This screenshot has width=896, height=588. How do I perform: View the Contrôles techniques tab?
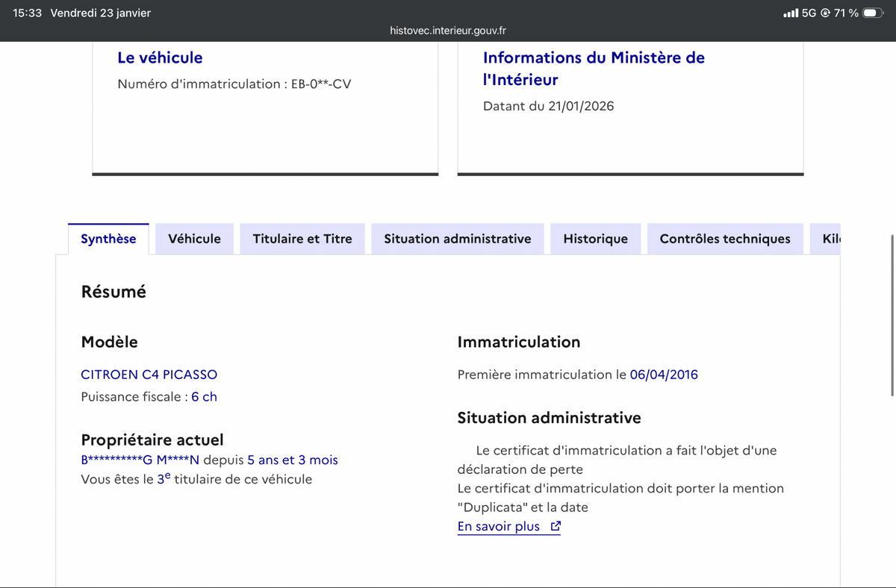coord(724,238)
